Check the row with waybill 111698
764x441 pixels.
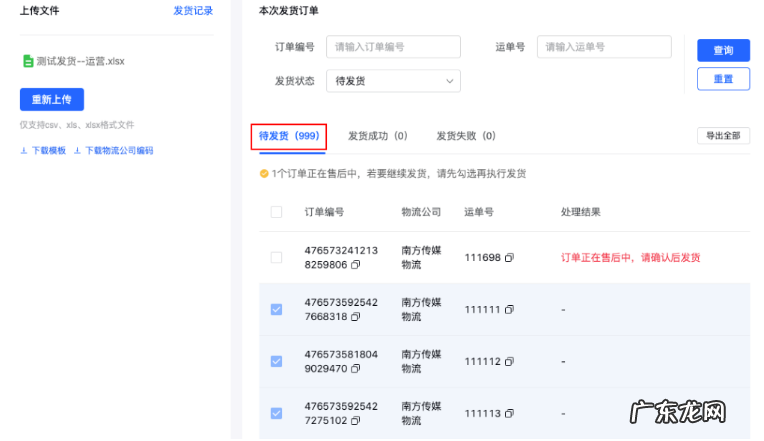tap(276, 257)
